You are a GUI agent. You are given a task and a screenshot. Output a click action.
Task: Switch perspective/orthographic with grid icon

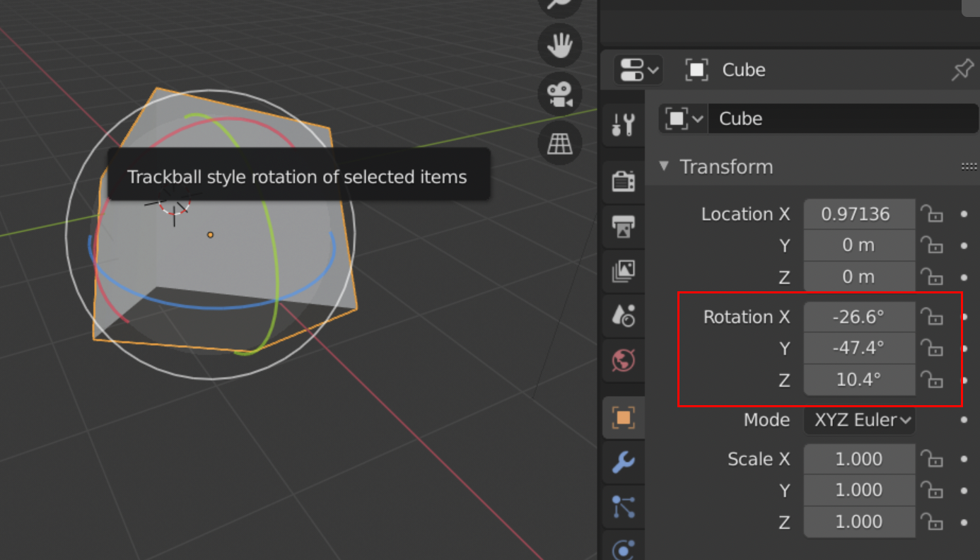tap(560, 143)
